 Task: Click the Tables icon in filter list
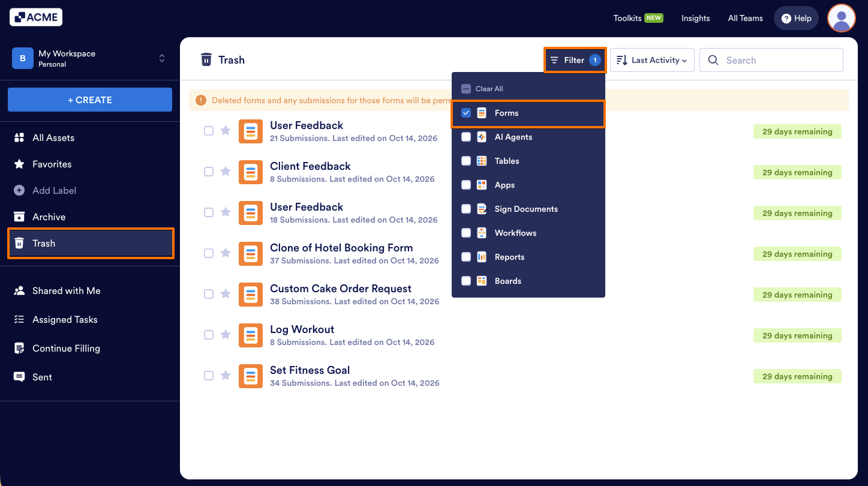pos(482,161)
